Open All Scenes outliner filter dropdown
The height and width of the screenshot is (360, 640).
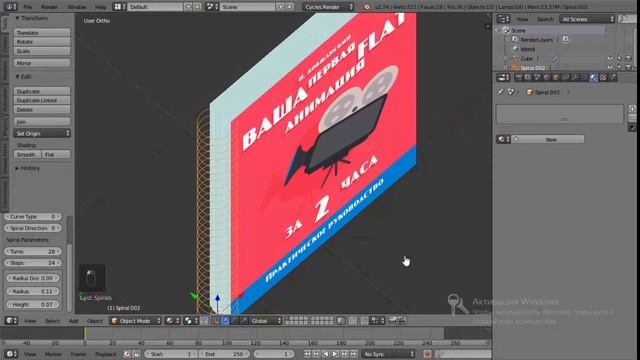(587, 19)
